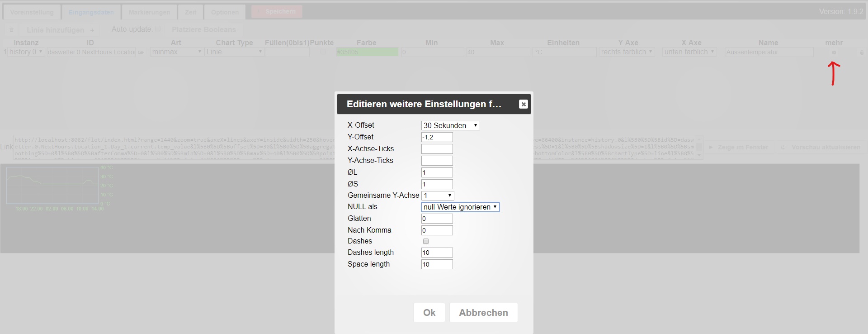The image size is (868, 334).
Task: Click the Einheiten field showing °C
Action: [x=565, y=52]
